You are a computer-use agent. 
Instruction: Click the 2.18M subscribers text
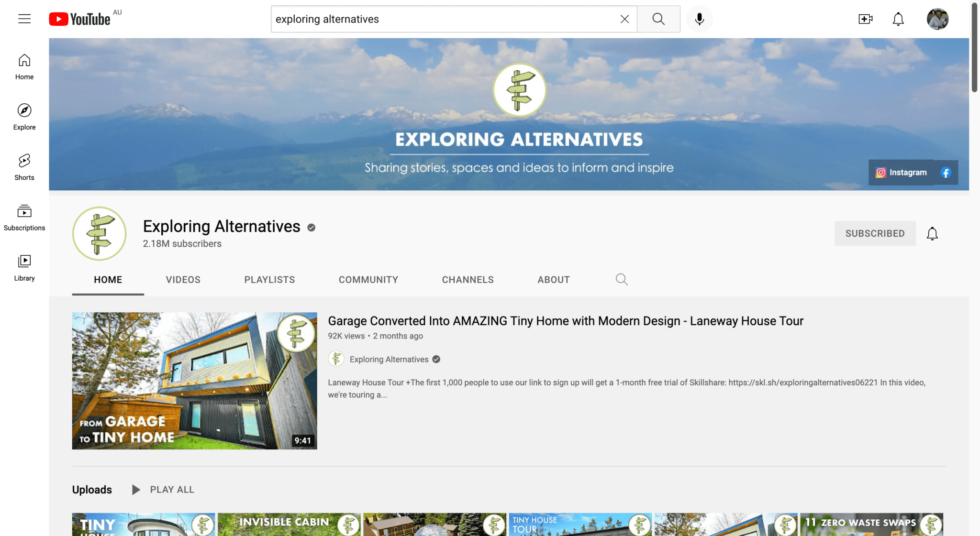click(182, 244)
